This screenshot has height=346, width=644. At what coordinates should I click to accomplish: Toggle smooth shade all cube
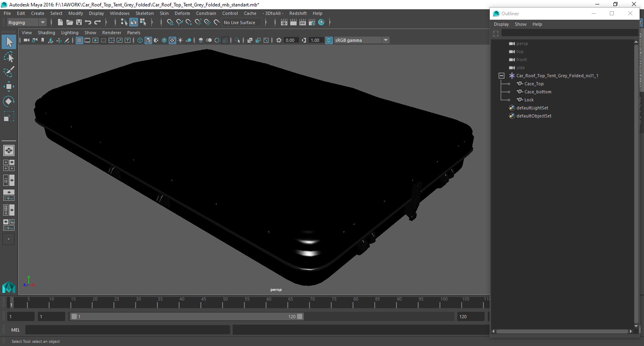coord(148,40)
